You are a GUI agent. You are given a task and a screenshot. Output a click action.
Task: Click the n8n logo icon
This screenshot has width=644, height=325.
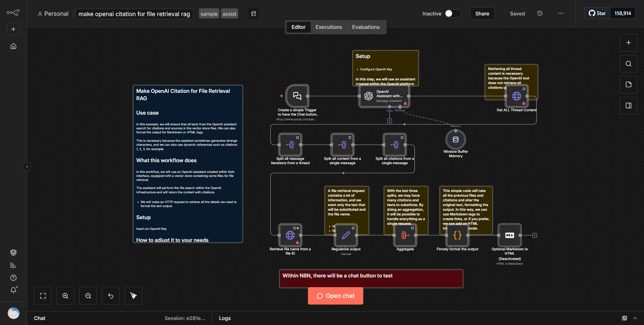(x=13, y=13)
